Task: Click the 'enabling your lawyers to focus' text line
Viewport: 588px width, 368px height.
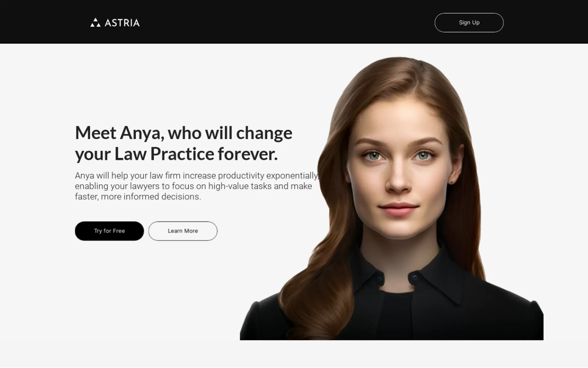Action: pyautogui.click(x=193, y=186)
